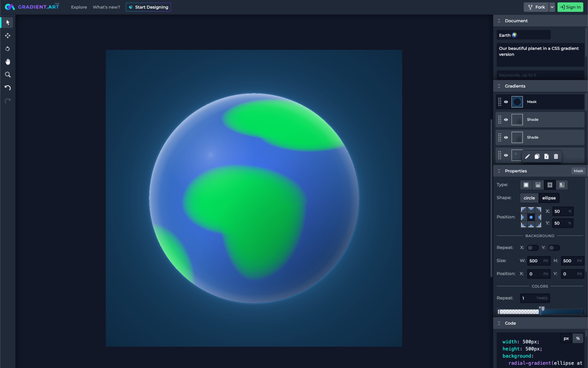
Task: Switch shape to ellipse
Action: tap(549, 198)
